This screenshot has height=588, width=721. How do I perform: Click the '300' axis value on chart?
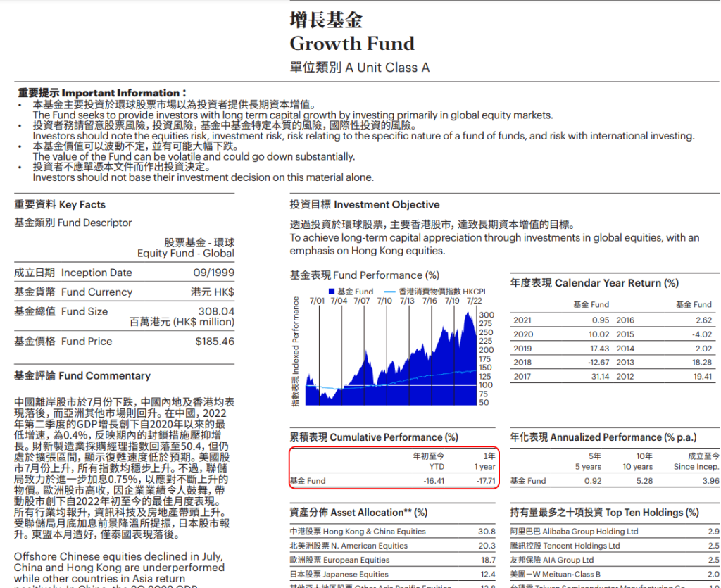[487, 315]
